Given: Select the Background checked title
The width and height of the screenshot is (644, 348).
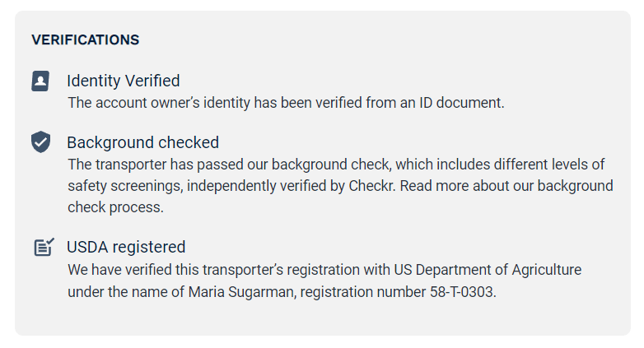Looking at the screenshot, I should (x=142, y=142).
